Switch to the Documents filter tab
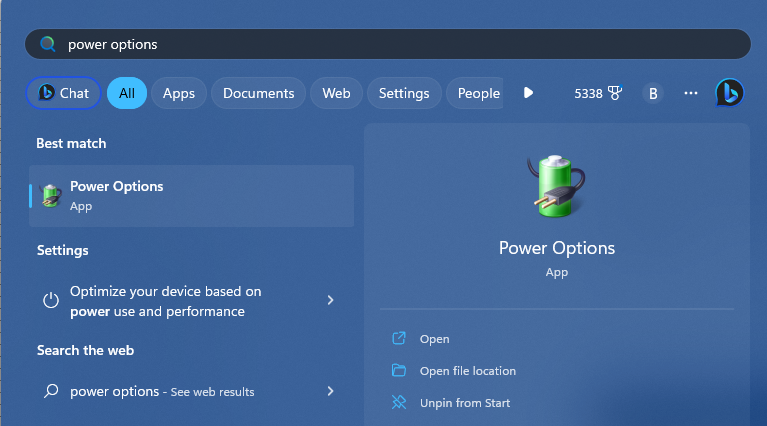This screenshot has width=767, height=426. click(x=258, y=93)
